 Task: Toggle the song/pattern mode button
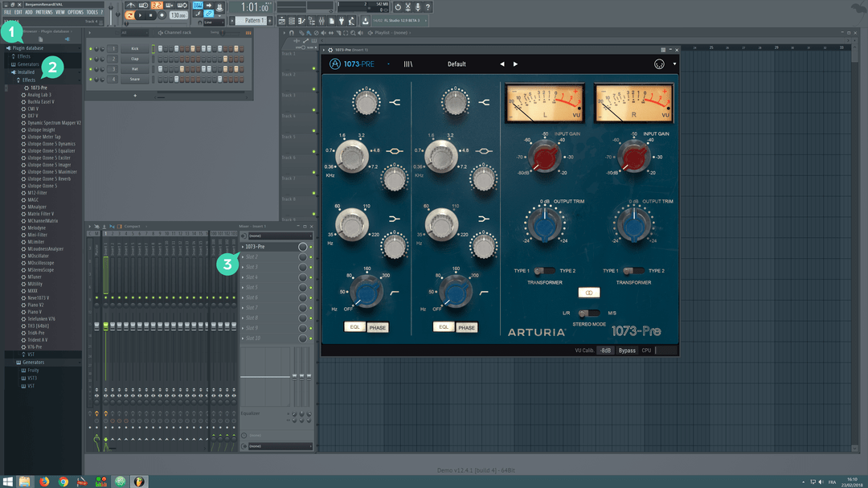129,15
